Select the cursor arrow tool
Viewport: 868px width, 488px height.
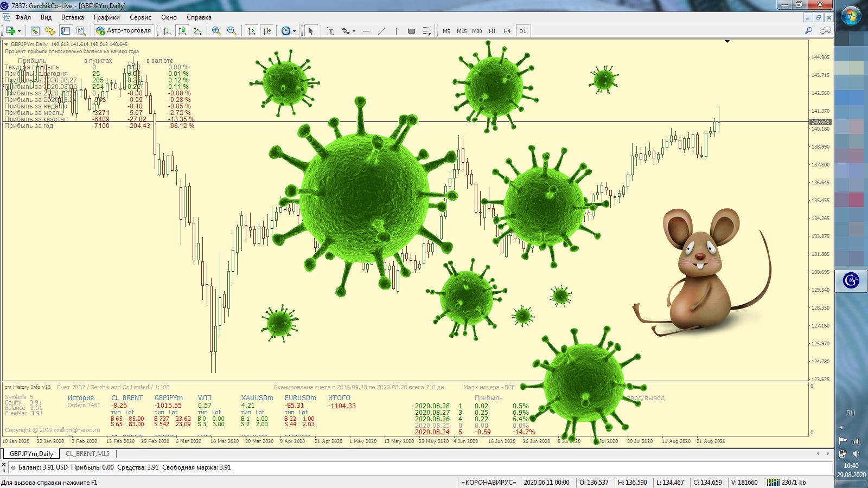tap(311, 31)
